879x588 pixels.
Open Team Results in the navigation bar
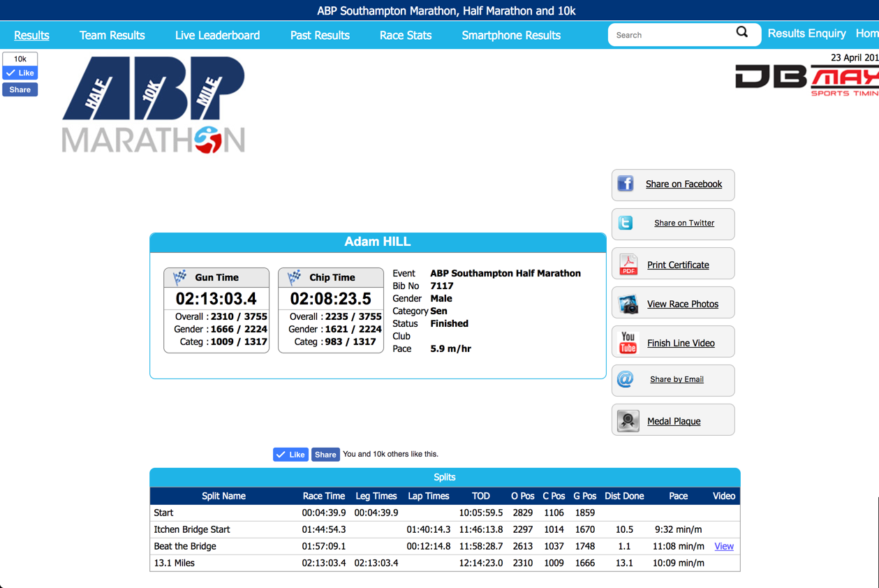112,35
